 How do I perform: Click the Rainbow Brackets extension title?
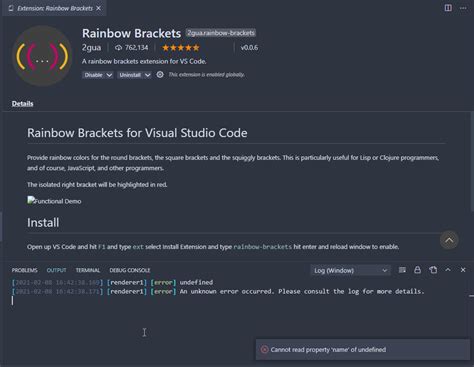click(131, 33)
